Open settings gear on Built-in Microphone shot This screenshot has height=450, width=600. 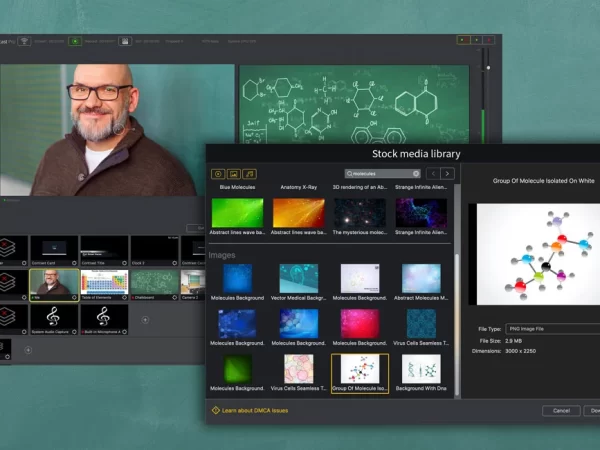pos(124,332)
